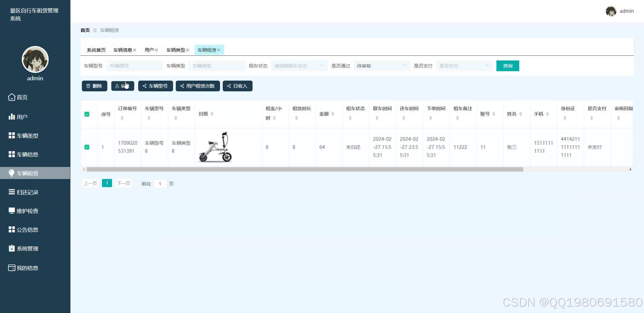
Task: Click the admin avatar at top right
Action: (611, 11)
